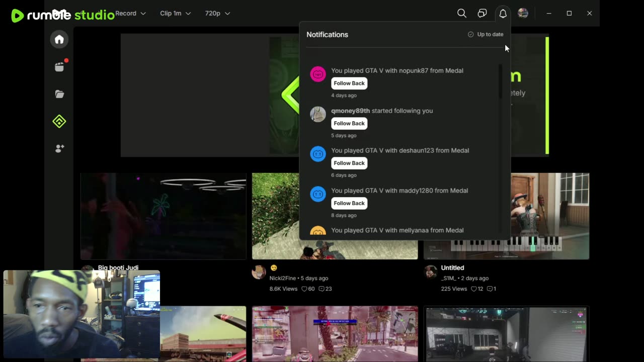644x362 pixels.
Task: Open the add friends sidebar icon
Action: tap(59, 148)
